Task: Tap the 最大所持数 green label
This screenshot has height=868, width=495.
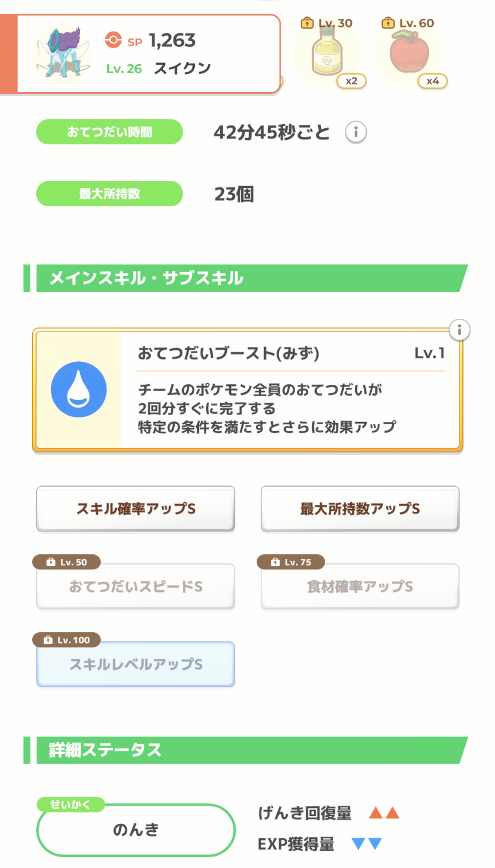Action: click(x=109, y=194)
